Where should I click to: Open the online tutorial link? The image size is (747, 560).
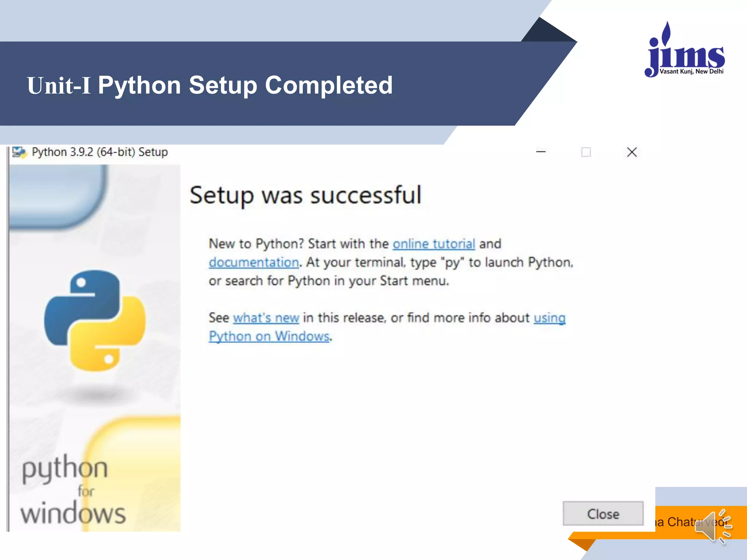click(433, 244)
